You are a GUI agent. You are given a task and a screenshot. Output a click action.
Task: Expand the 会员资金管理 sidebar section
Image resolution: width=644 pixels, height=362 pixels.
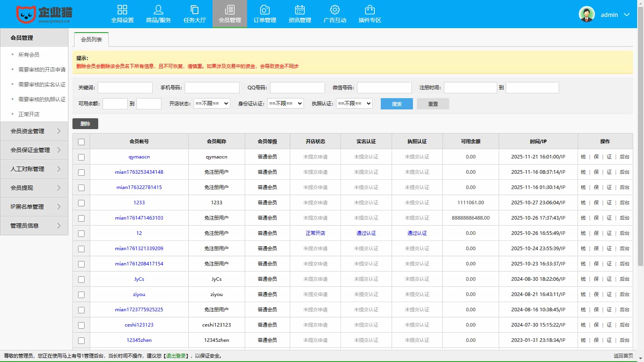pos(34,131)
